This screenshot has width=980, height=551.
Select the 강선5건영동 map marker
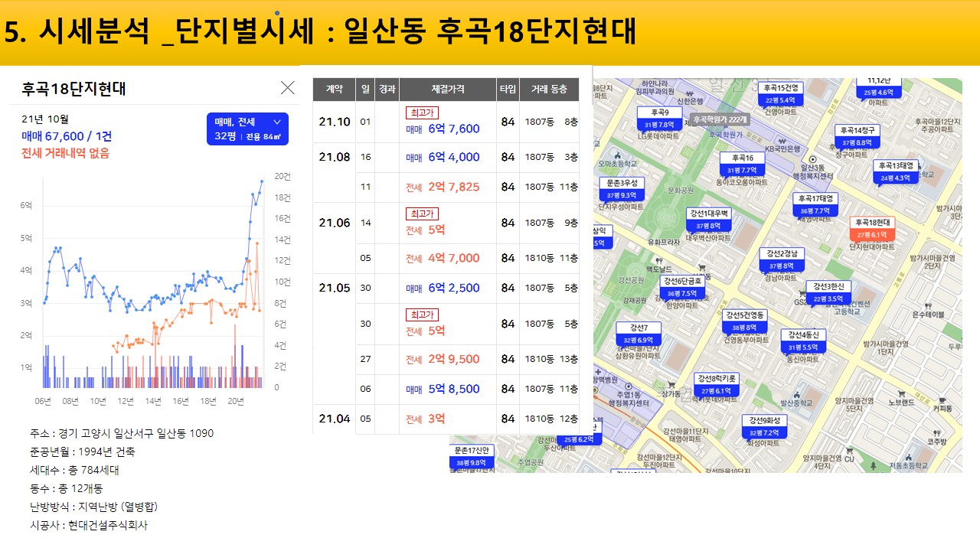(745, 321)
